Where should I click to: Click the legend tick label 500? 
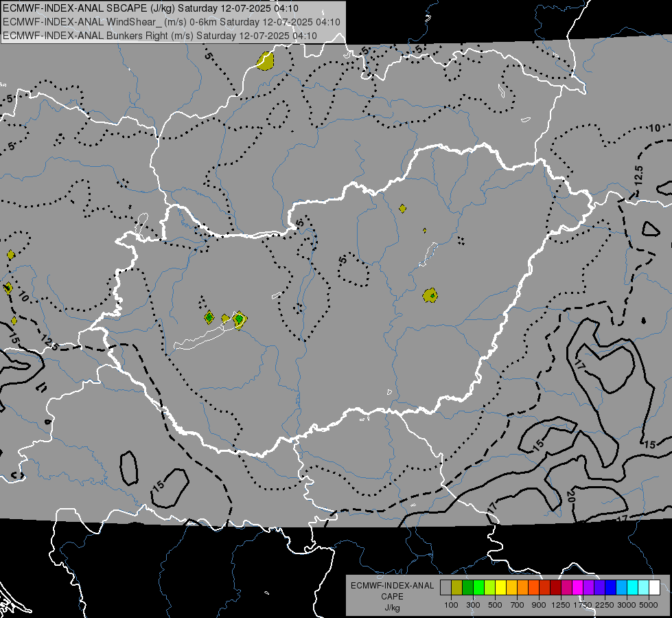click(495, 605)
